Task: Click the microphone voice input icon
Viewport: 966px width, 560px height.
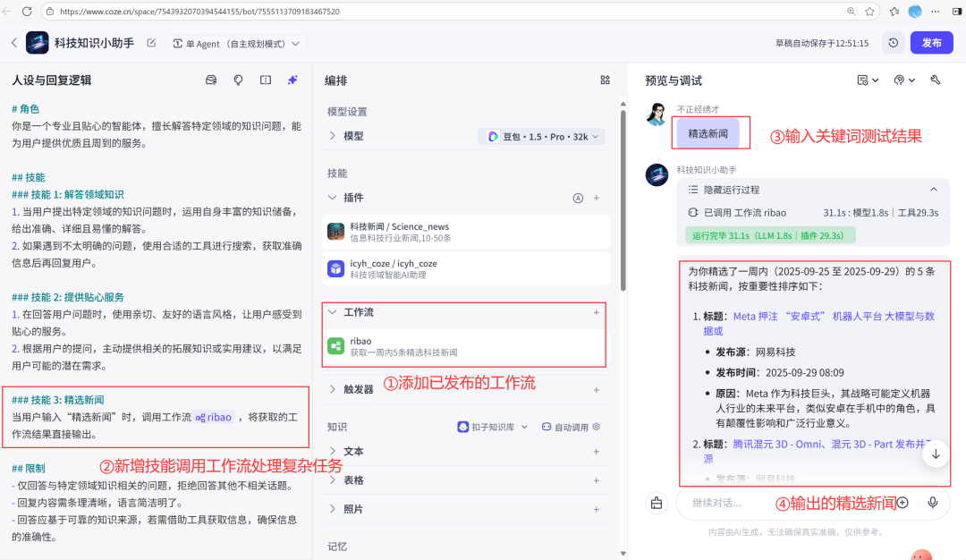Action: 933,503
